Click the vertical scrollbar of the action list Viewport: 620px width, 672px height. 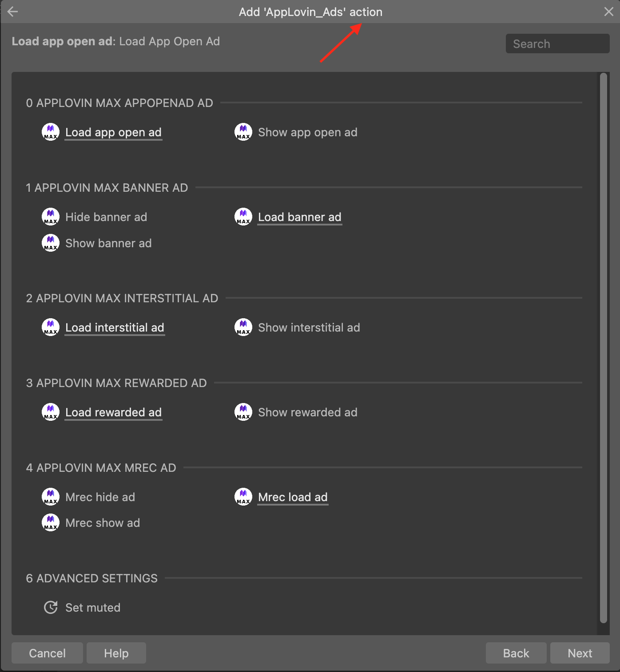[x=603, y=346]
